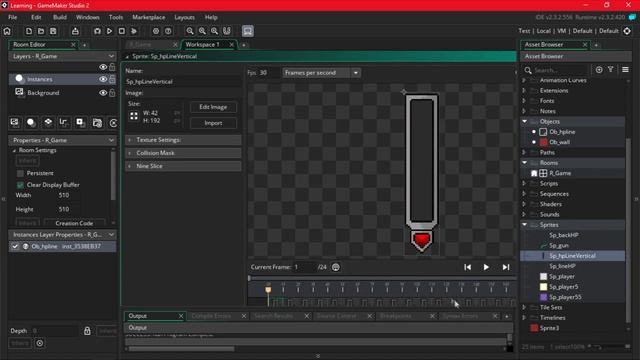640x360 pixels.
Task: Toggle the all-layers lock icon above the layer list
Action: pyautogui.click(x=112, y=67)
